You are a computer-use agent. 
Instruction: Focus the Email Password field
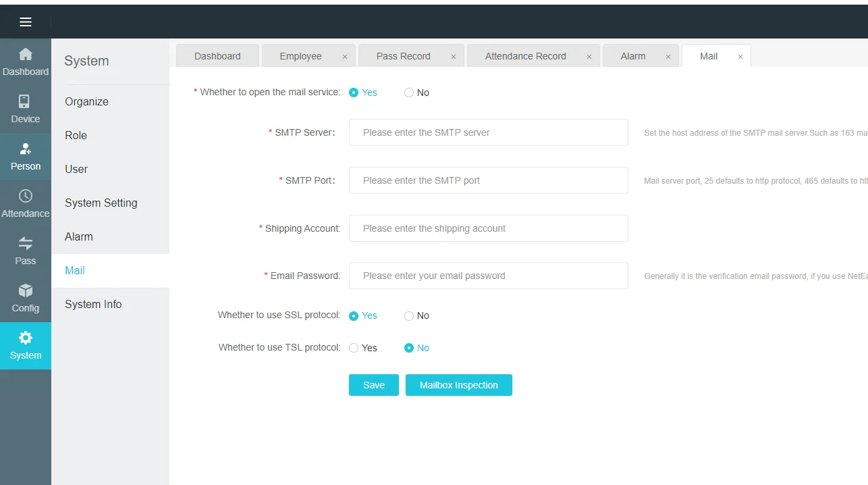click(x=488, y=276)
